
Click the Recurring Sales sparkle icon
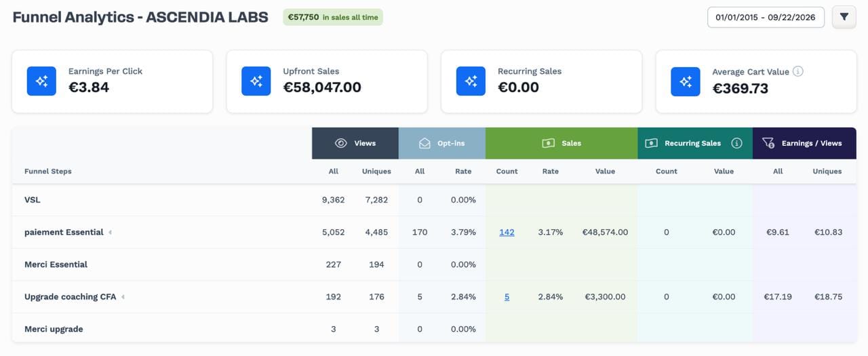point(471,81)
